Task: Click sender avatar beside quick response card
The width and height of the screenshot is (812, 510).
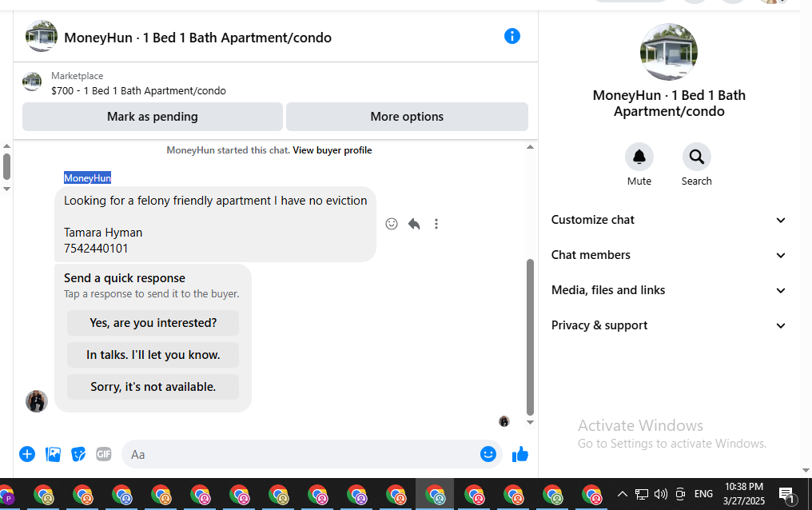Action: point(37,401)
